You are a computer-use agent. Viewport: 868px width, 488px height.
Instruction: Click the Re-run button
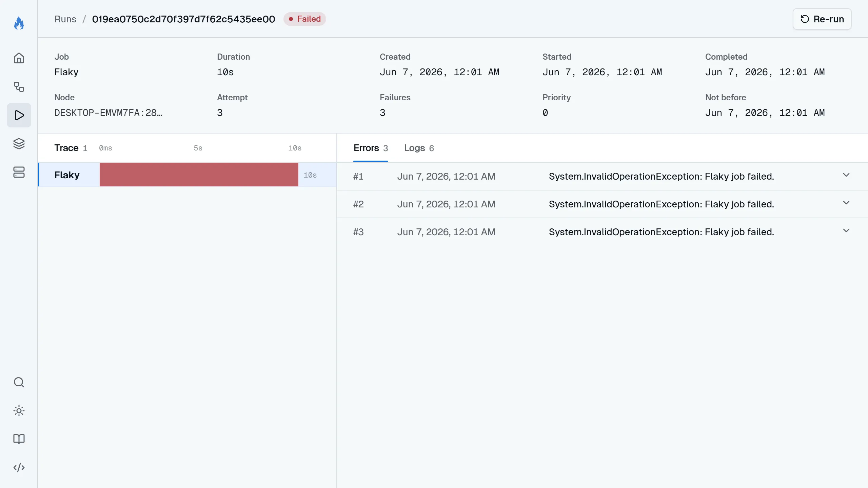tap(822, 19)
